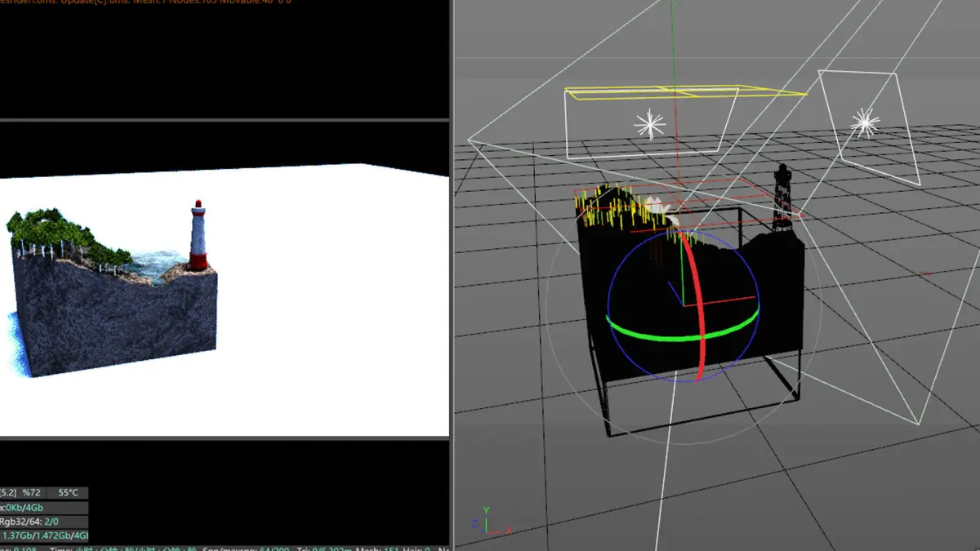Click the %72 GPU usage readout
Viewport: 980px width, 551px height.
(x=31, y=493)
